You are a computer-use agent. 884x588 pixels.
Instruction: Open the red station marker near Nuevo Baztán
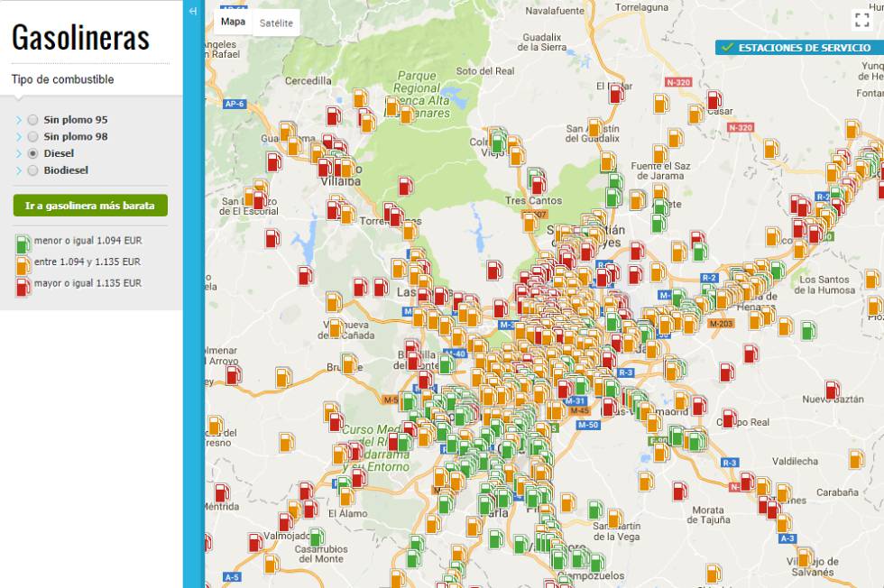pyautogui.click(x=832, y=390)
